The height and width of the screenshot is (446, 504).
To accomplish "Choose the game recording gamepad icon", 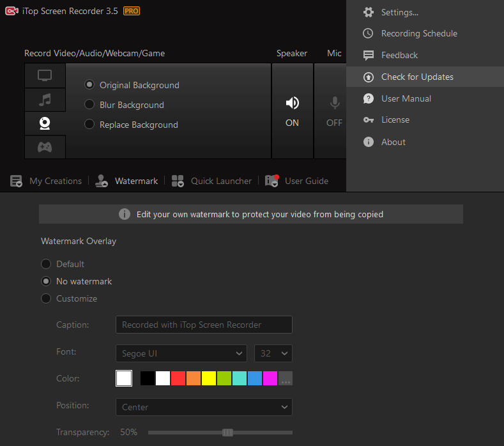I will pyautogui.click(x=45, y=147).
